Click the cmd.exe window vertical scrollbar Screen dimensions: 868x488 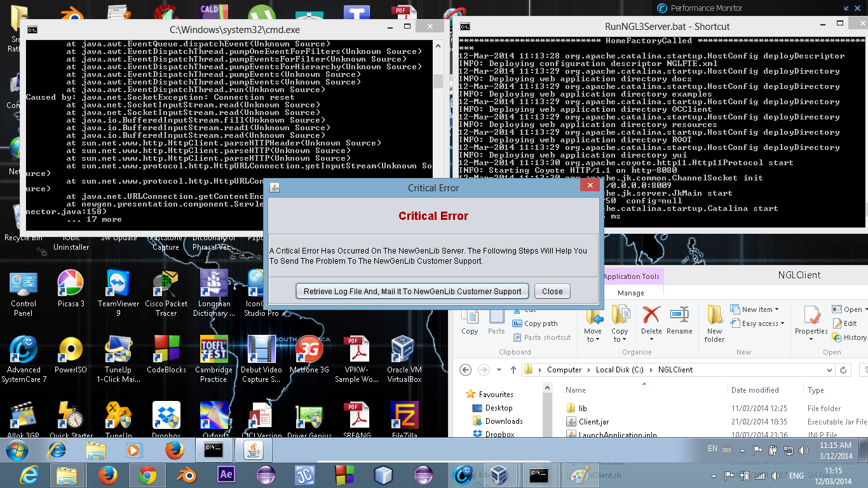[x=438, y=81]
